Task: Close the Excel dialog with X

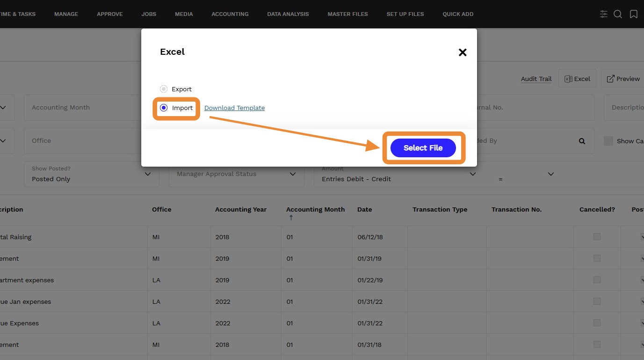Action: (463, 52)
